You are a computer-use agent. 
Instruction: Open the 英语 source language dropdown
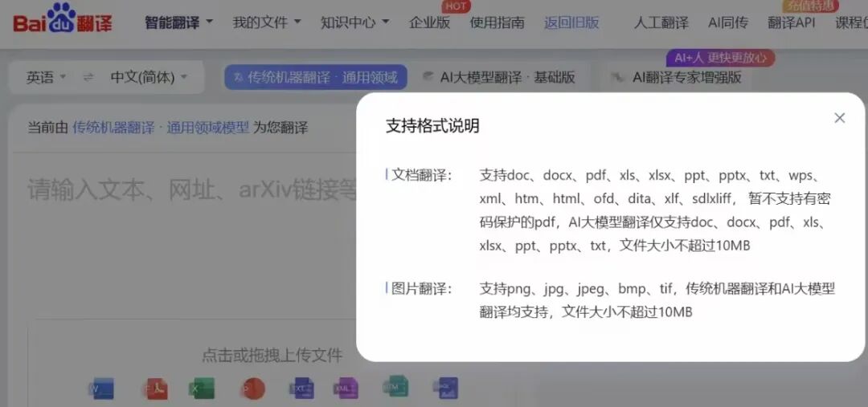(x=47, y=77)
